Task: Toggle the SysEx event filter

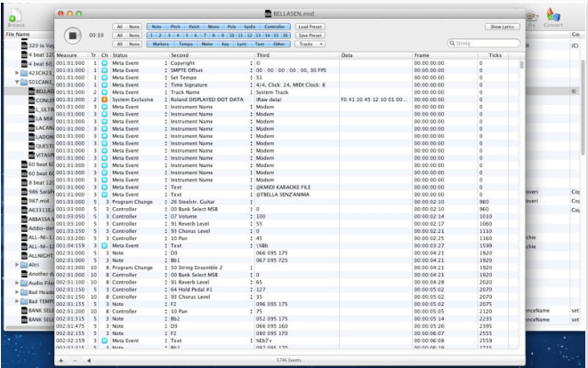Action: 249,27
